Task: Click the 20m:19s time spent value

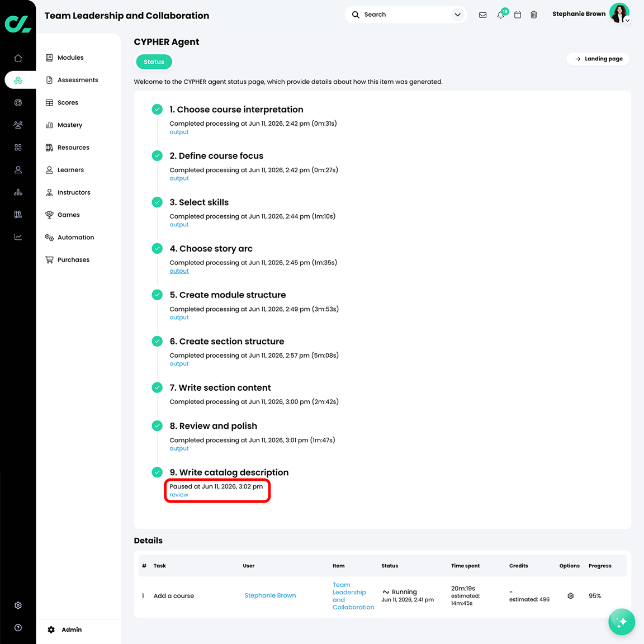Action: (463, 589)
